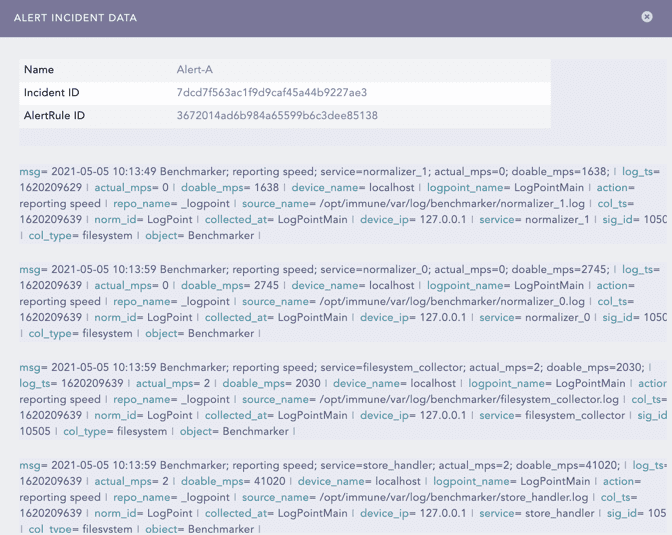Click service field with value filesystem_collector
This screenshot has width=672, height=535.
click(x=500, y=415)
